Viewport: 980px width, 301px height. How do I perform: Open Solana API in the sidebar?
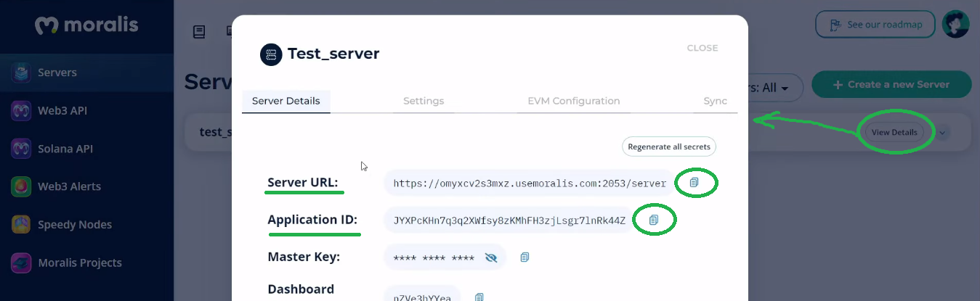point(86,149)
